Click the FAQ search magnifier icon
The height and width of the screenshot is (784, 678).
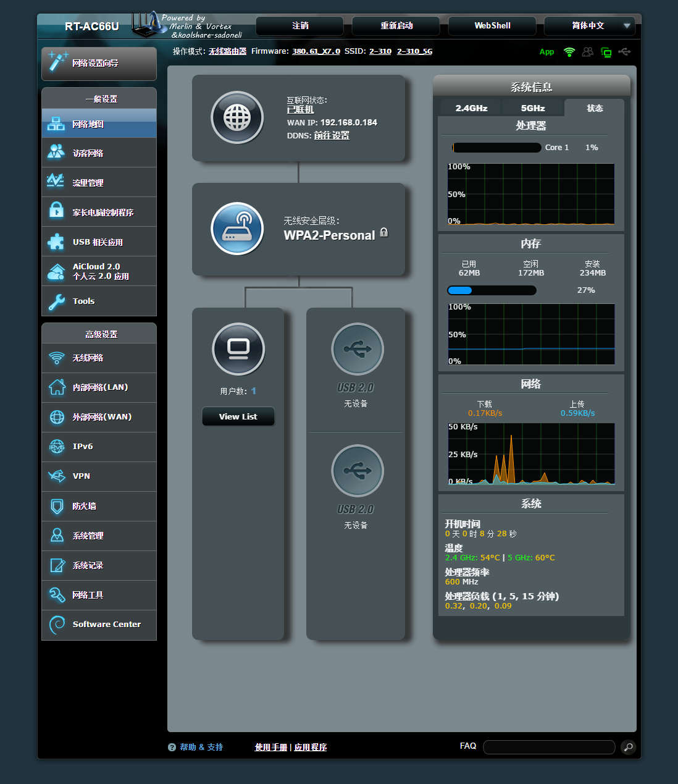click(x=628, y=747)
